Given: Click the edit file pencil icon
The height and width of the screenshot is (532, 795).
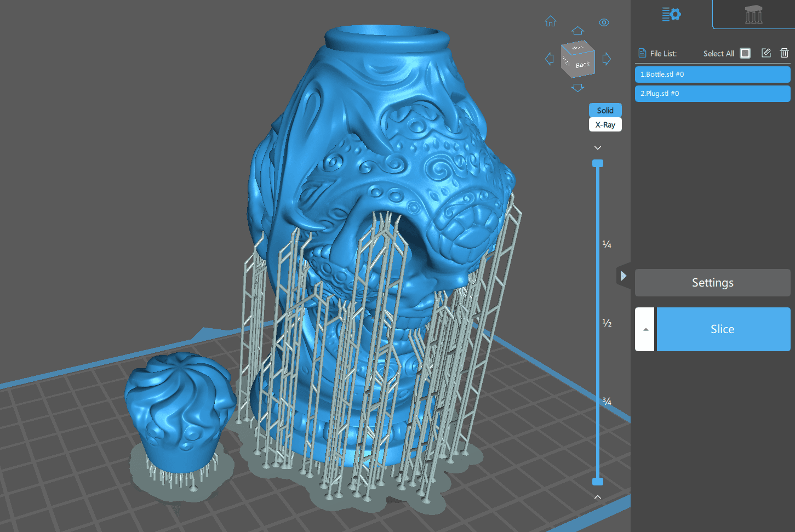Looking at the screenshot, I should 766,53.
